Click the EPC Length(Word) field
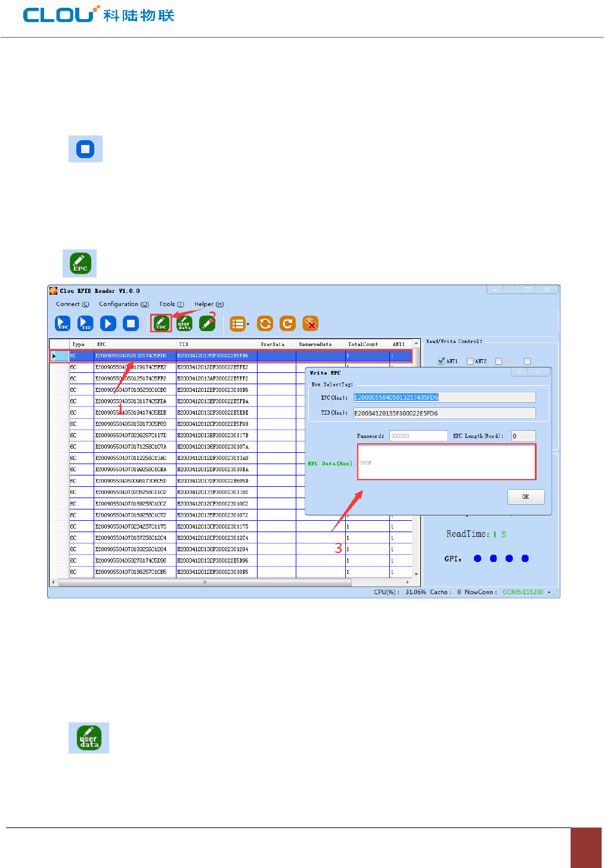 [x=524, y=436]
